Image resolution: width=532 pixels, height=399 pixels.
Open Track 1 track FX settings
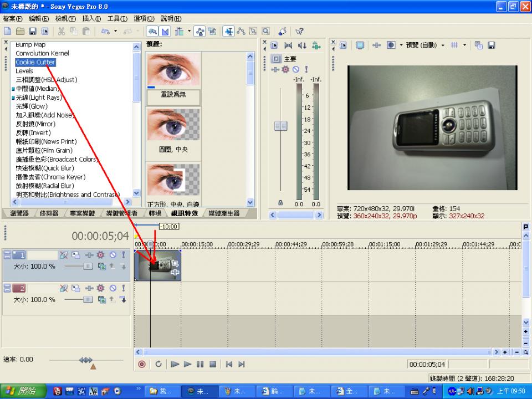coord(100,255)
